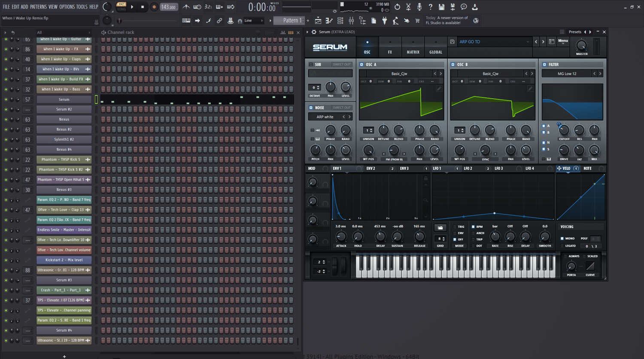Enable portamento ALWAYS checkbox

pos(565,256)
